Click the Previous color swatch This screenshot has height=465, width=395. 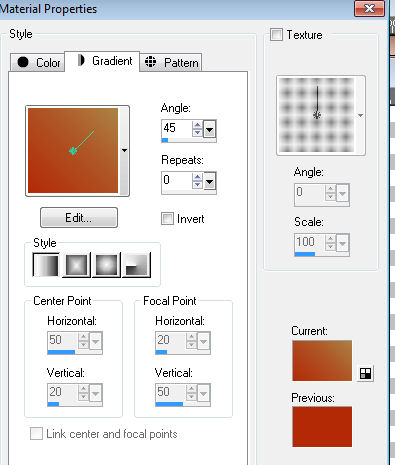[322, 426]
